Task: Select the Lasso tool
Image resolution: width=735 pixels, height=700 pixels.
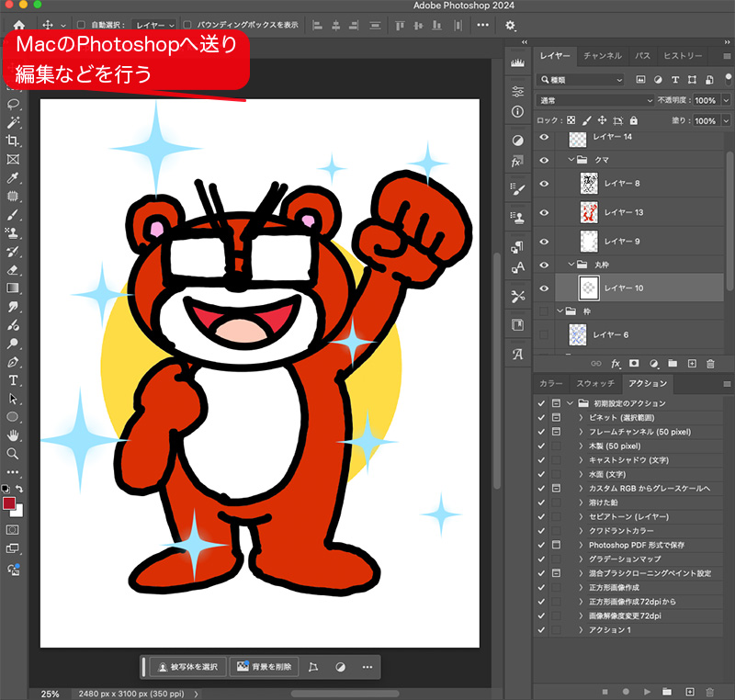Action: coord(12,104)
